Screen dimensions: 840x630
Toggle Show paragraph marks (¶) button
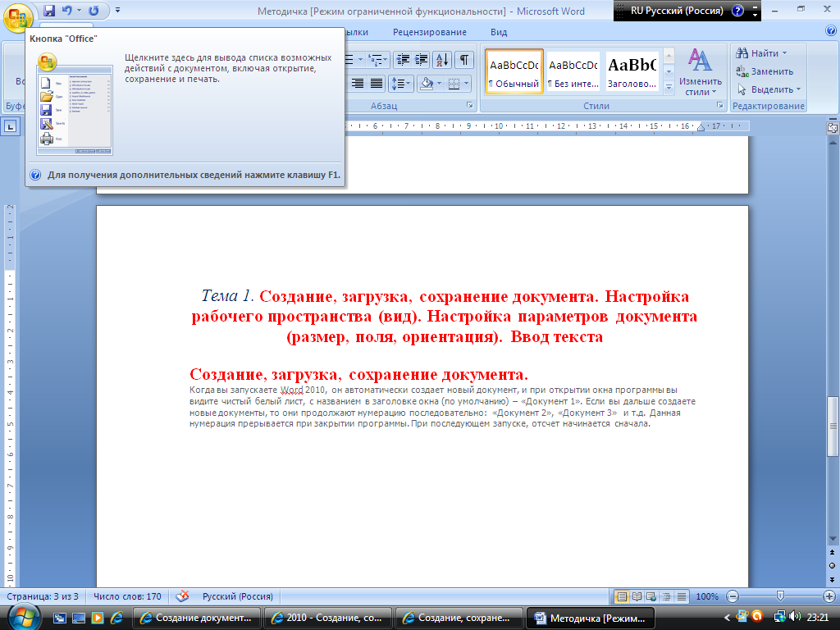coord(464,59)
